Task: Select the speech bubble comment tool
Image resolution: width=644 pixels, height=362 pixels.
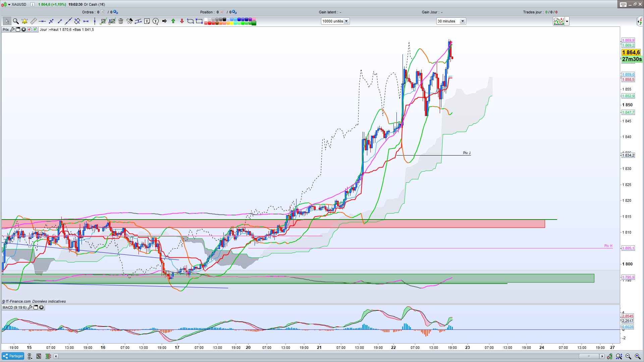Action: pos(156,21)
